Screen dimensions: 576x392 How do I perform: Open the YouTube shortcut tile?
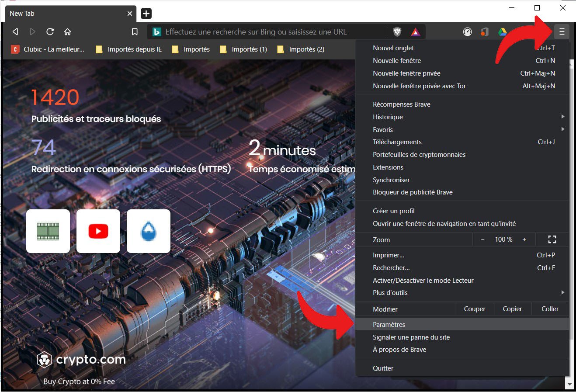pyautogui.click(x=98, y=231)
